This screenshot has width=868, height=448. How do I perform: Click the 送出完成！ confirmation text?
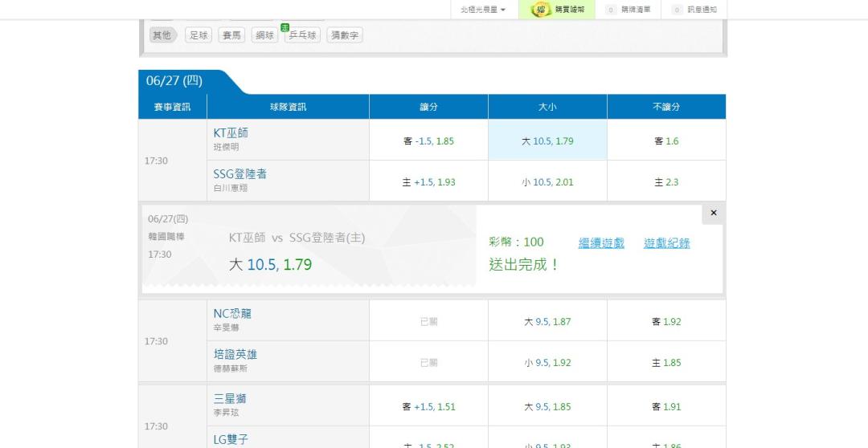(x=524, y=264)
